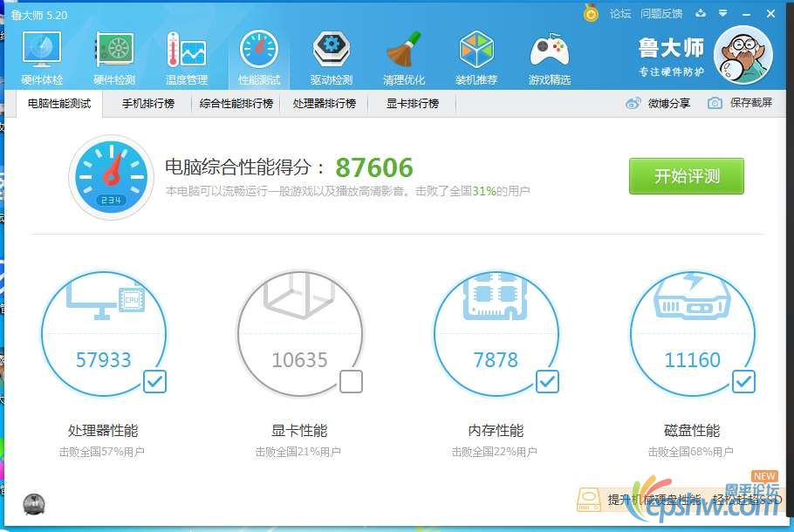
Task: Minimize the 鲁大师 window
Action: coord(746,14)
